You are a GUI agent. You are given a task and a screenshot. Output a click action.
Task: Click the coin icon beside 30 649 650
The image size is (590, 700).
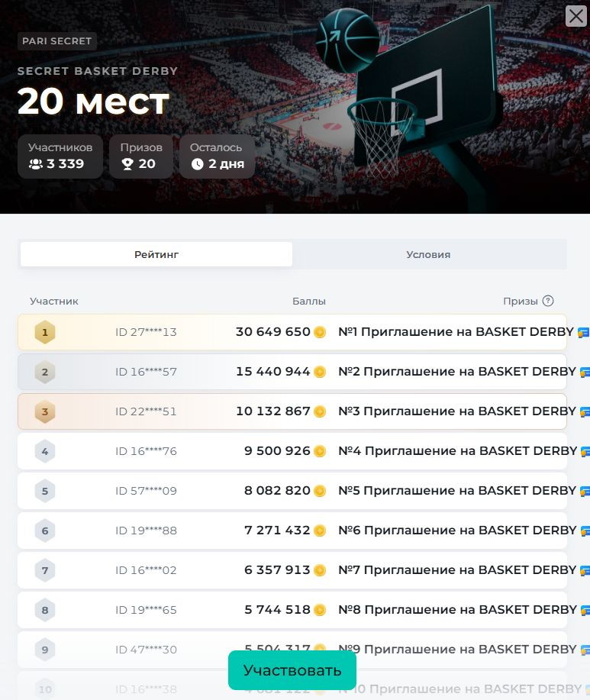[320, 332]
